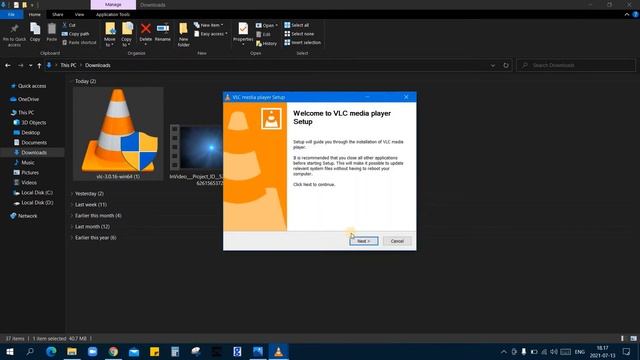Open Desktop in navigation pane

tap(31, 133)
